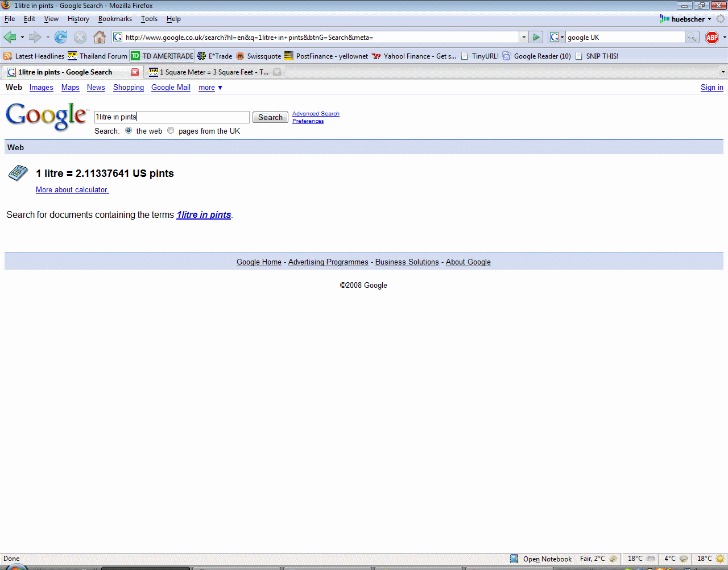Open the Forward history dropdown arrow
Screen dimensions: 728x570
coord(48,38)
